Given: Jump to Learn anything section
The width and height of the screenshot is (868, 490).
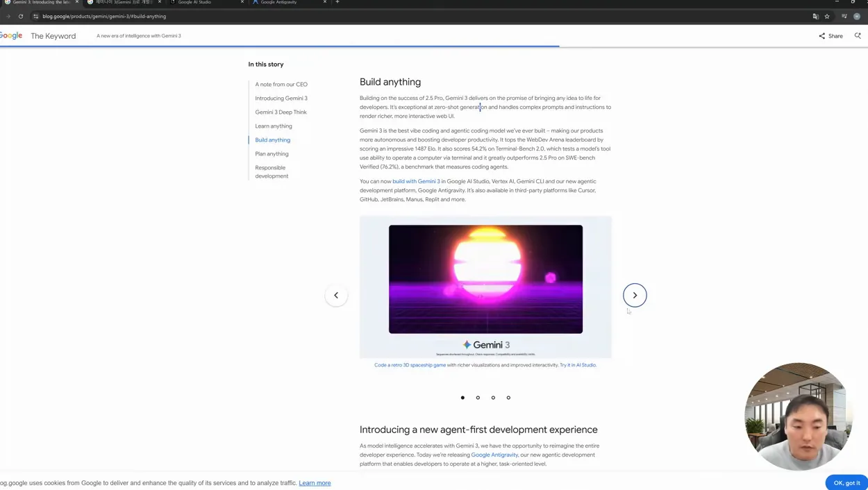Looking at the screenshot, I should click(x=274, y=126).
